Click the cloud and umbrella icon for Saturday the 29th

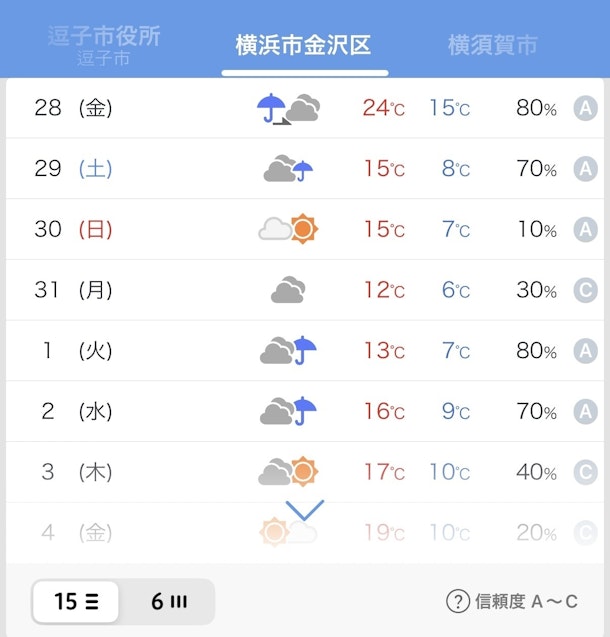click(x=288, y=169)
